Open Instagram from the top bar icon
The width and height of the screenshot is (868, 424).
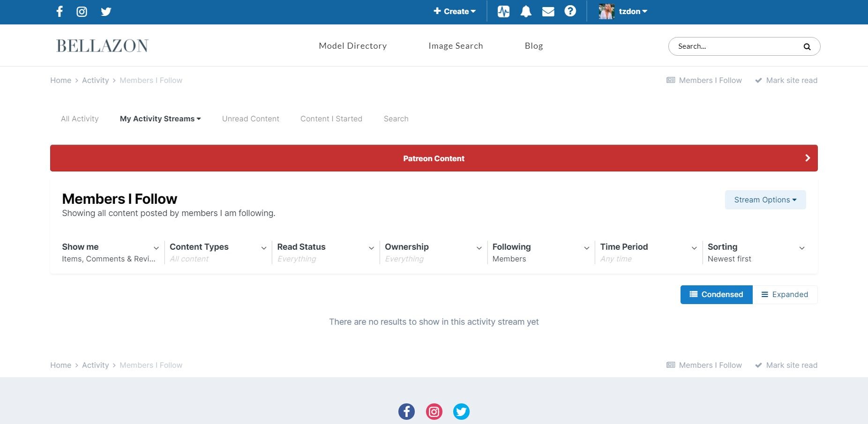coord(82,12)
